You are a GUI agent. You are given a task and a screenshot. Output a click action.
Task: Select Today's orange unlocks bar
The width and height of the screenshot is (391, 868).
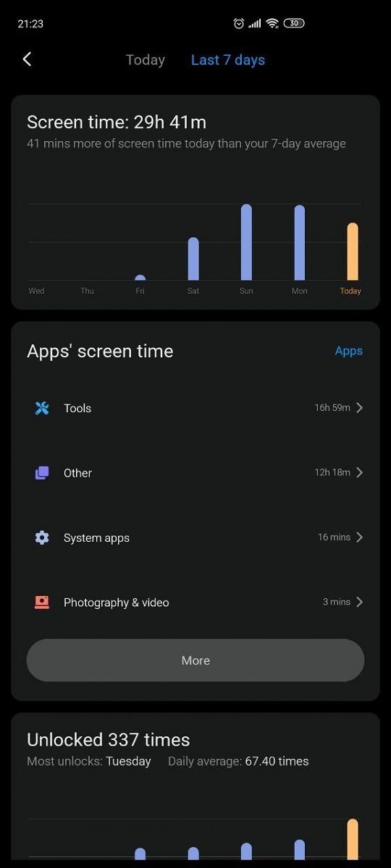tap(353, 839)
